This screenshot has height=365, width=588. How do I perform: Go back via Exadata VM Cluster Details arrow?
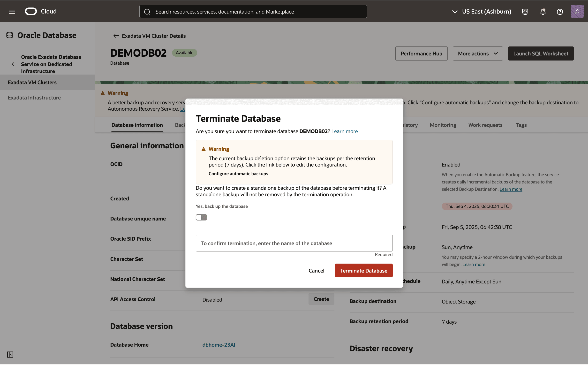(x=116, y=36)
